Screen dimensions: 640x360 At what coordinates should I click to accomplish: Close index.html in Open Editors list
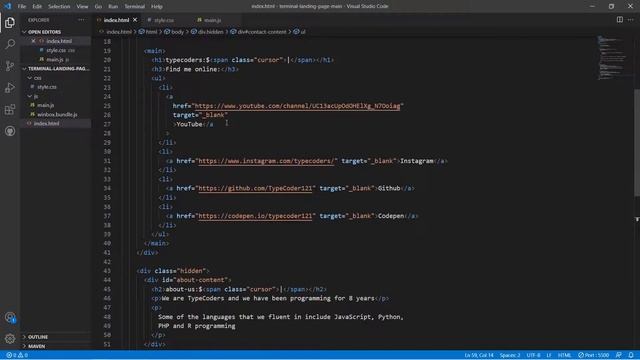pos(33,41)
